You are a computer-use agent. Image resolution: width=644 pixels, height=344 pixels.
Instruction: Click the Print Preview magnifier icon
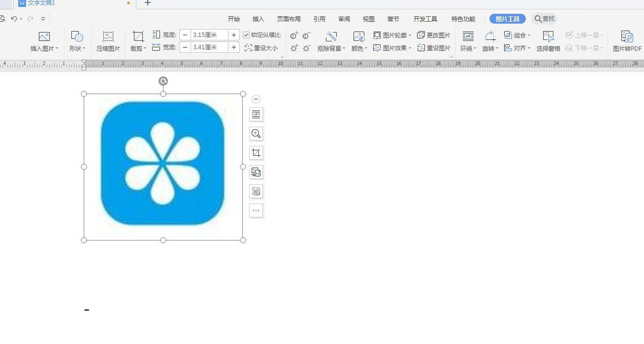2,19
